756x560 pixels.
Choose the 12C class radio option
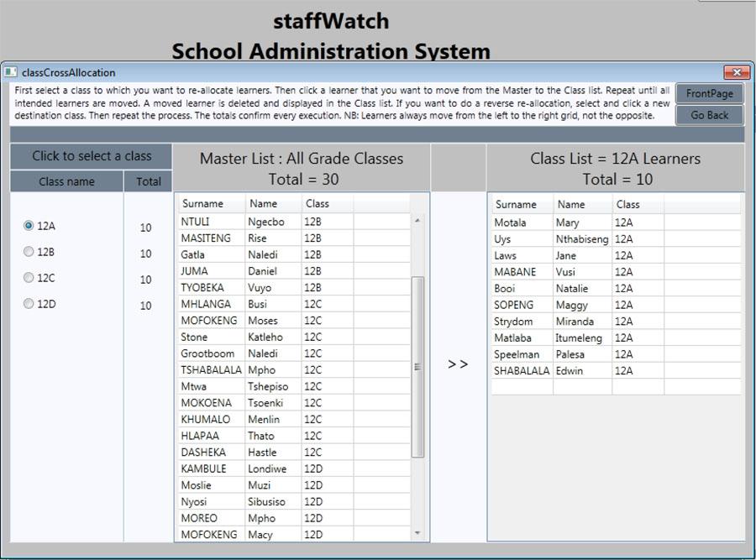(x=29, y=278)
